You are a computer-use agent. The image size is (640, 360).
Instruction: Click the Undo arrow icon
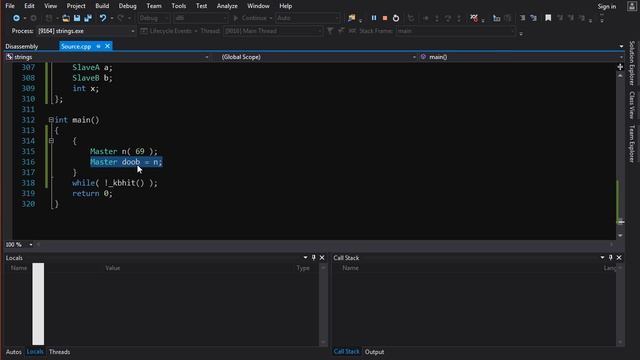point(103,18)
